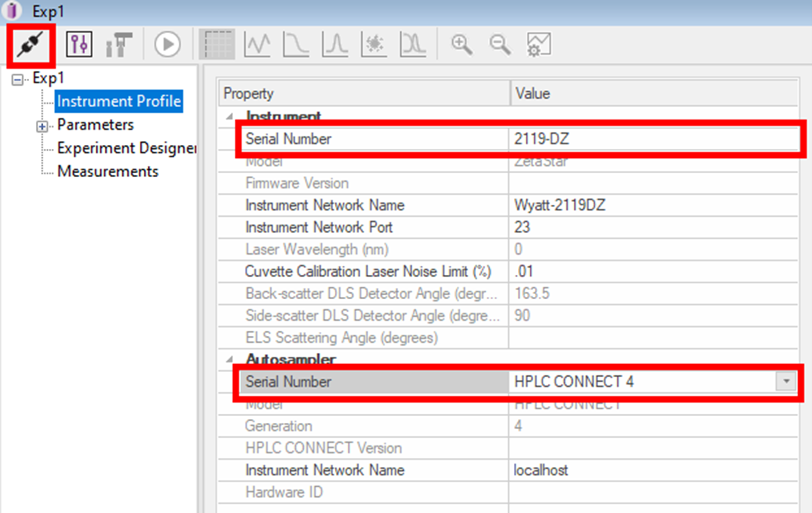The width and height of the screenshot is (812, 513).
Task: Collapse the Exp1 tree node
Action: pyautogui.click(x=18, y=79)
